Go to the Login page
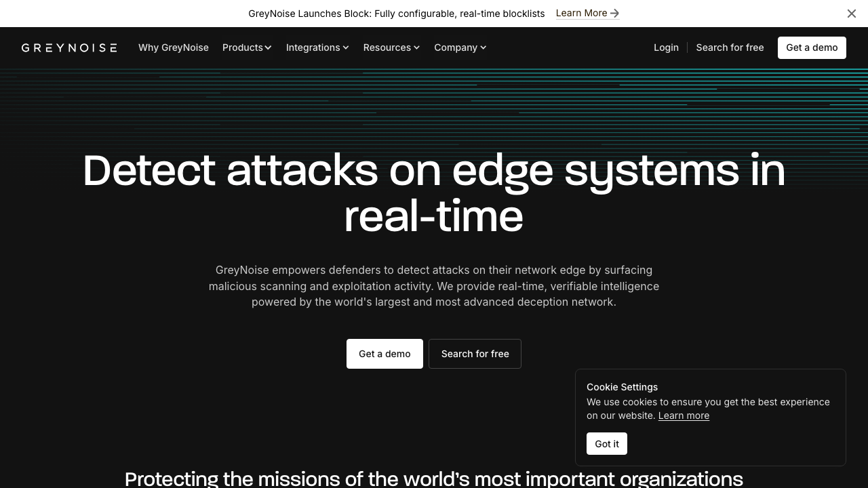Image resolution: width=868 pixels, height=488 pixels. (x=666, y=47)
